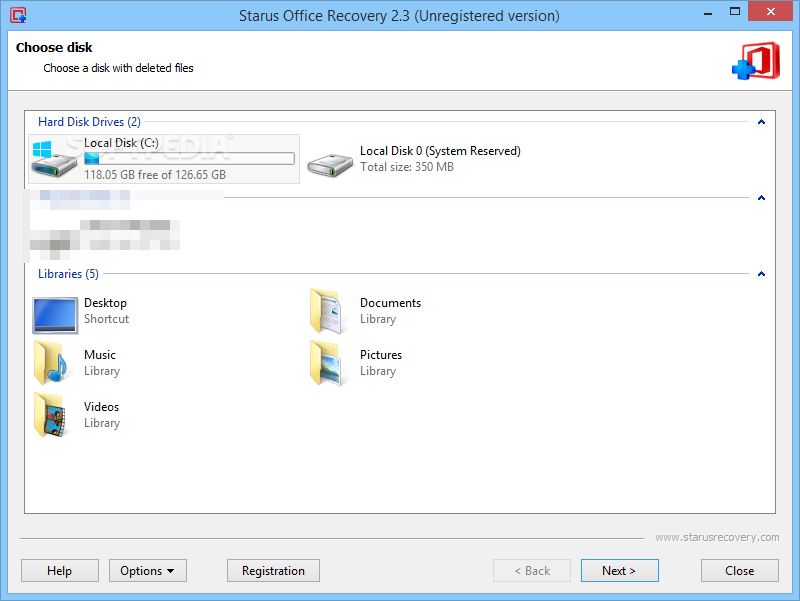Click the Local Disk (C:) free space bar
The height and width of the screenshot is (601, 800).
click(x=189, y=159)
